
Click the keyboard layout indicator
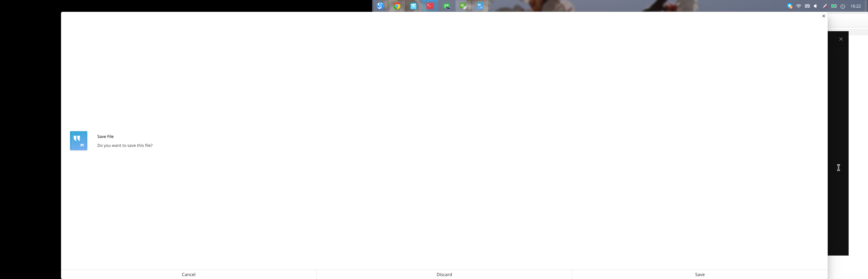coord(807,6)
